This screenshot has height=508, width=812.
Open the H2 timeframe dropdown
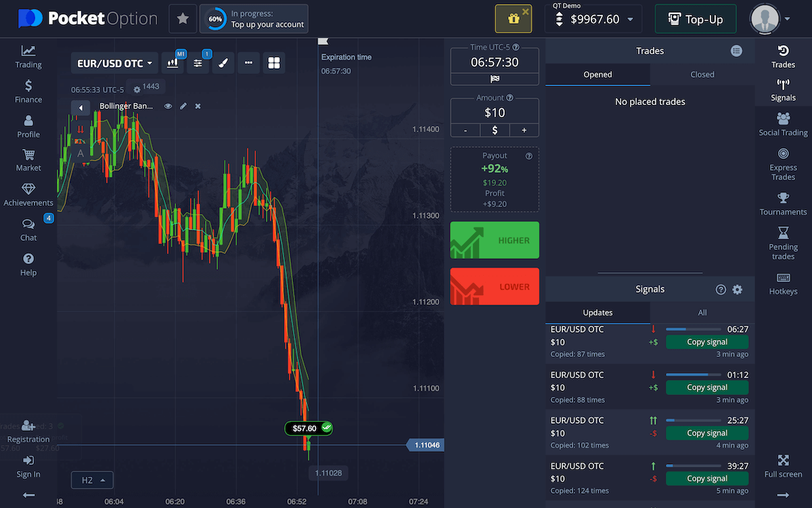(92, 480)
